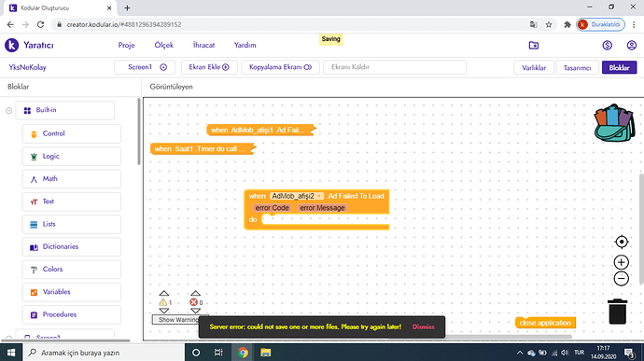Dismiss the server error notification
Viewport: 644px width, 361px height.
(x=424, y=326)
